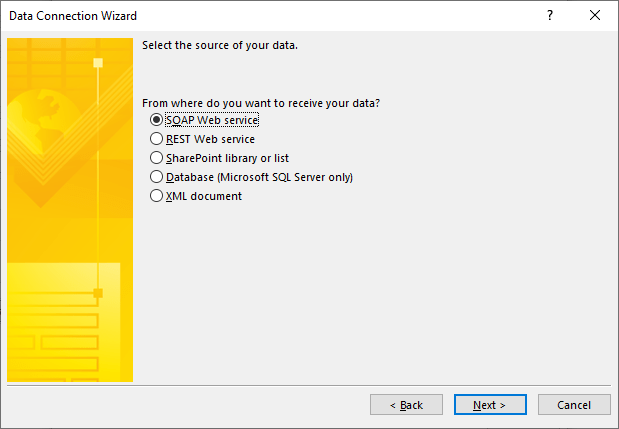Click the 'XML document' label text
The width and height of the screenshot is (619, 429).
point(204,196)
